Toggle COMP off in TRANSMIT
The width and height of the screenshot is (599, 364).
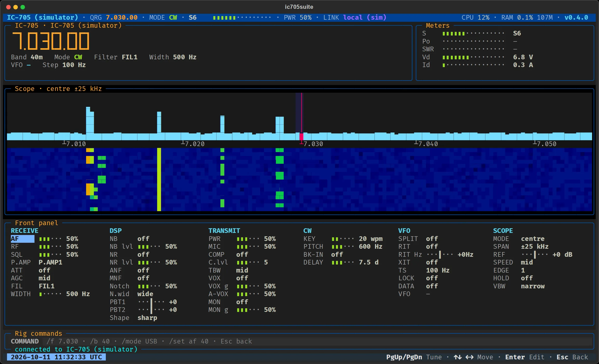tap(242, 254)
